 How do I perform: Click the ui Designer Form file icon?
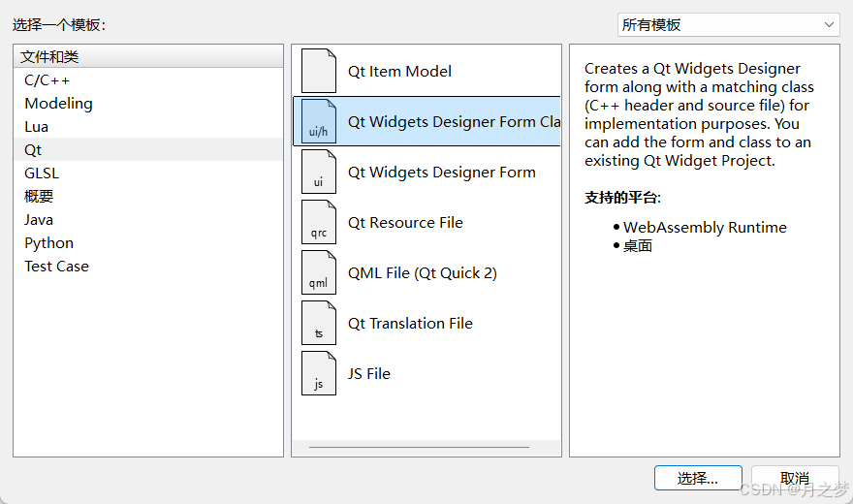pos(319,172)
